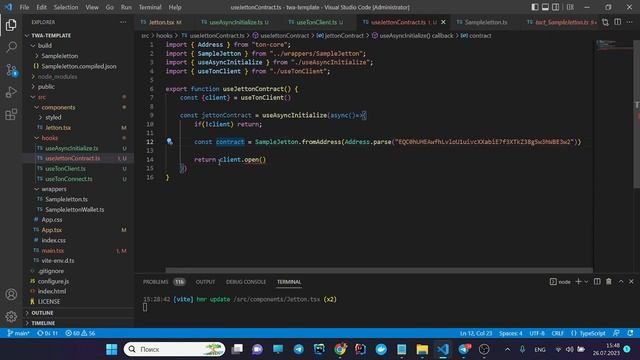The width and height of the screenshot is (640, 360).
Task: Split the editor right
Action: tap(618, 22)
